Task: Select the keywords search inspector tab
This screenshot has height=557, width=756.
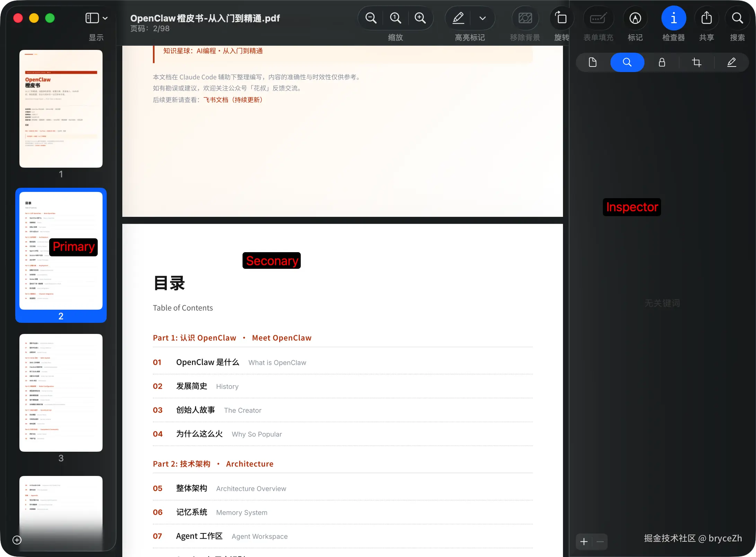Action: 627,62
